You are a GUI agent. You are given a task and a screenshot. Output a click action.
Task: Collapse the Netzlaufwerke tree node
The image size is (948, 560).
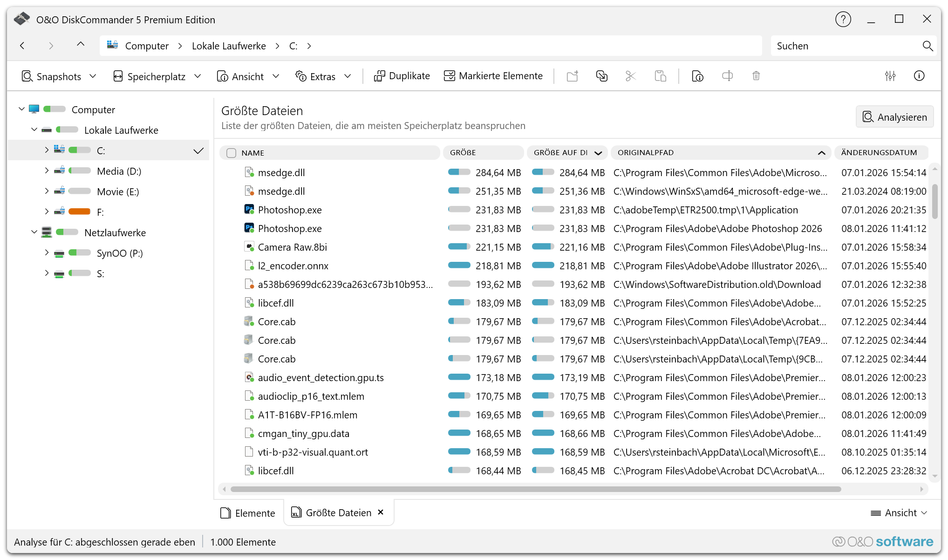[x=34, y=232]
